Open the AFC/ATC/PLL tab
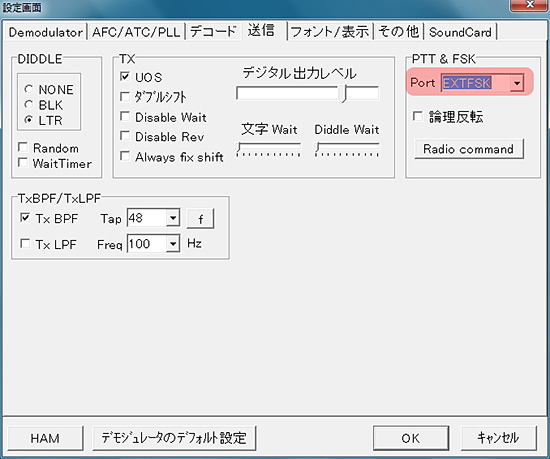 click(136, 32)
